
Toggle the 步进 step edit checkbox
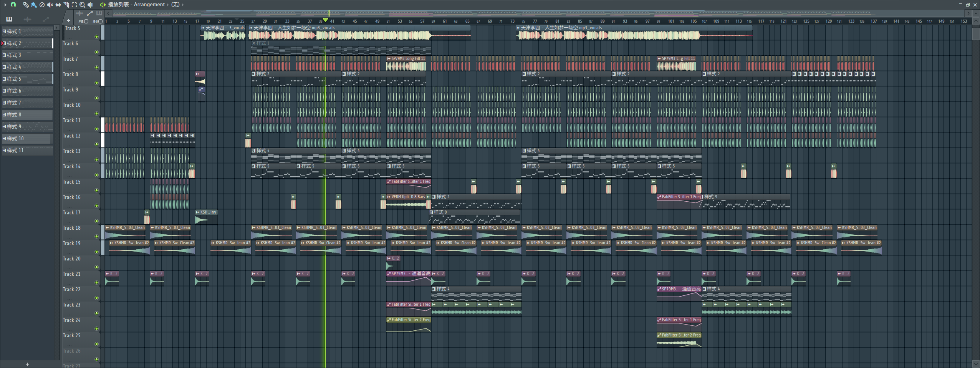click(86, 22)
